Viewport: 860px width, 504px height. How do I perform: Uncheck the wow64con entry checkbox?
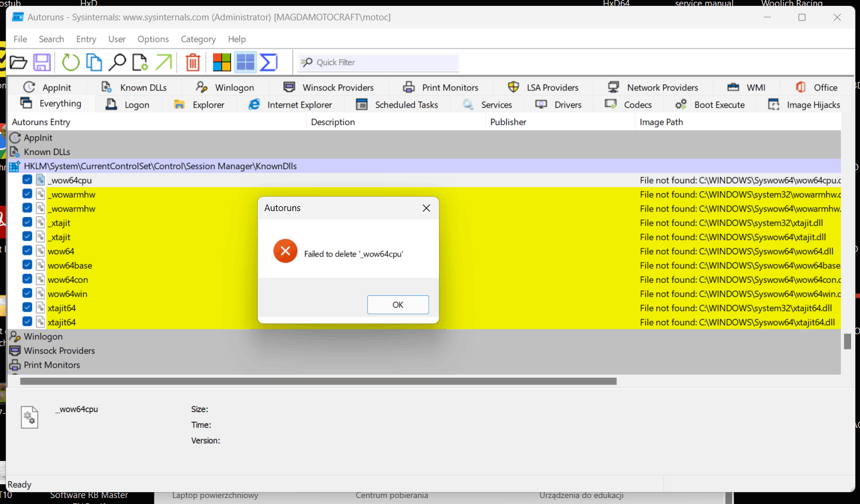pos(27,279)
